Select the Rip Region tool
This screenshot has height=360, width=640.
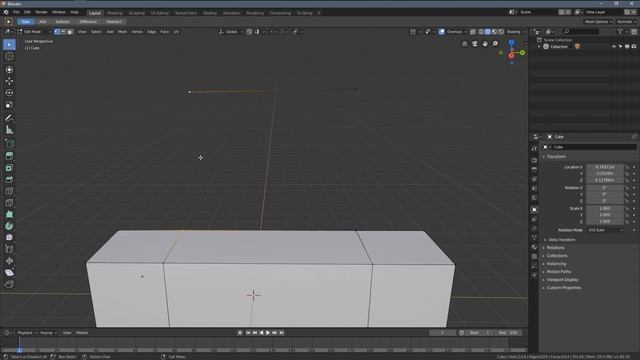pos(9,284)
